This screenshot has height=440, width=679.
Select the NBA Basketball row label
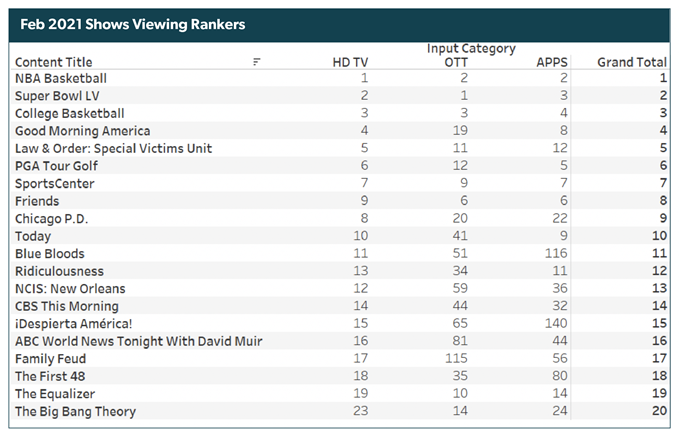[61, 78]
